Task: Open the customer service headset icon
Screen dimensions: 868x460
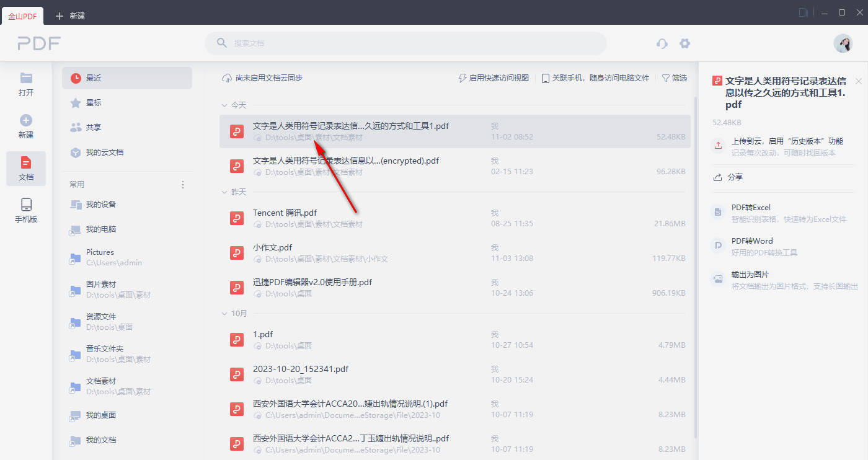Action: click(662, 43)
